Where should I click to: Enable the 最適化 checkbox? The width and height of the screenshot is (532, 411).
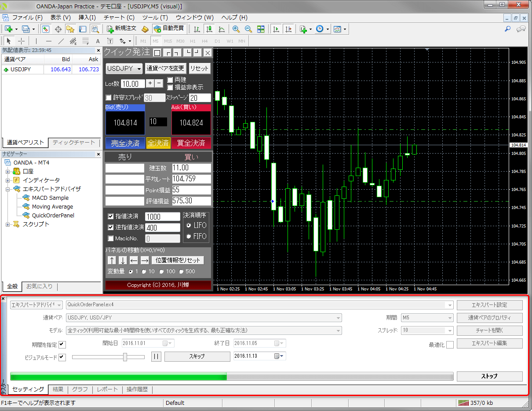coord(450,345)
